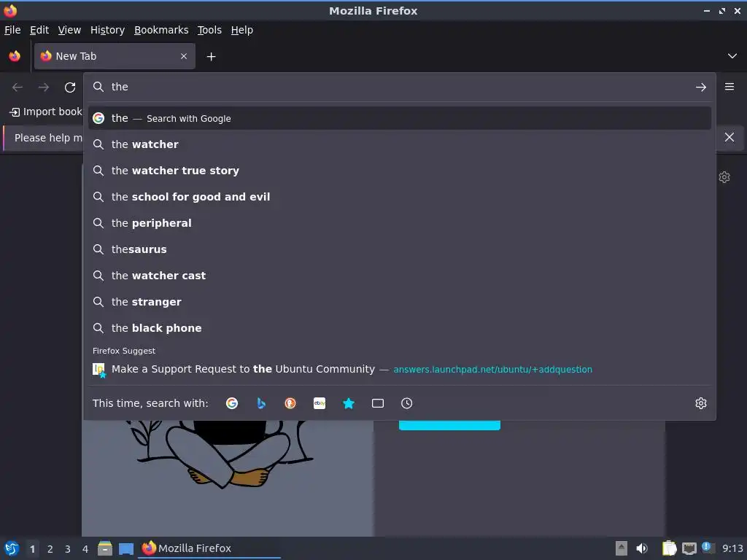Select Mozilla Firefox taskbar entry

click(209, 548)
